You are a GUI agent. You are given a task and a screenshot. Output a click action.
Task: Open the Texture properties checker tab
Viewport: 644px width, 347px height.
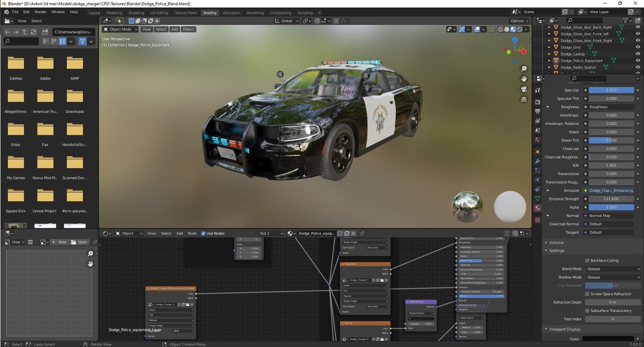point(538,220)
